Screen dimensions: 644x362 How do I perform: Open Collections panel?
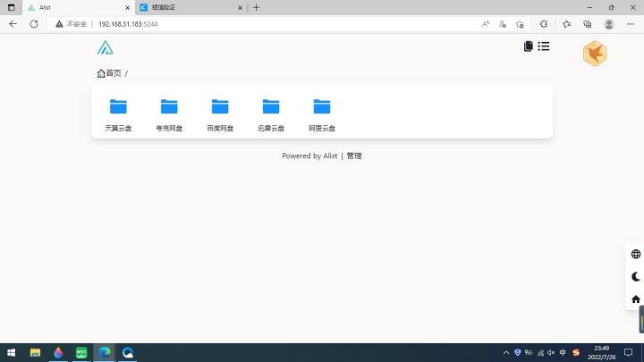[588, 24]
